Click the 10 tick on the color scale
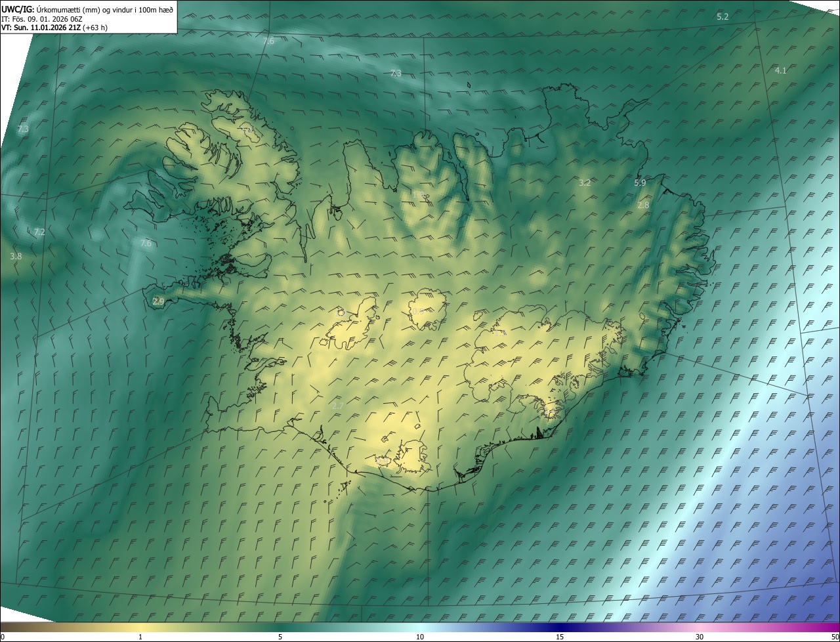 tap(420, 637)
